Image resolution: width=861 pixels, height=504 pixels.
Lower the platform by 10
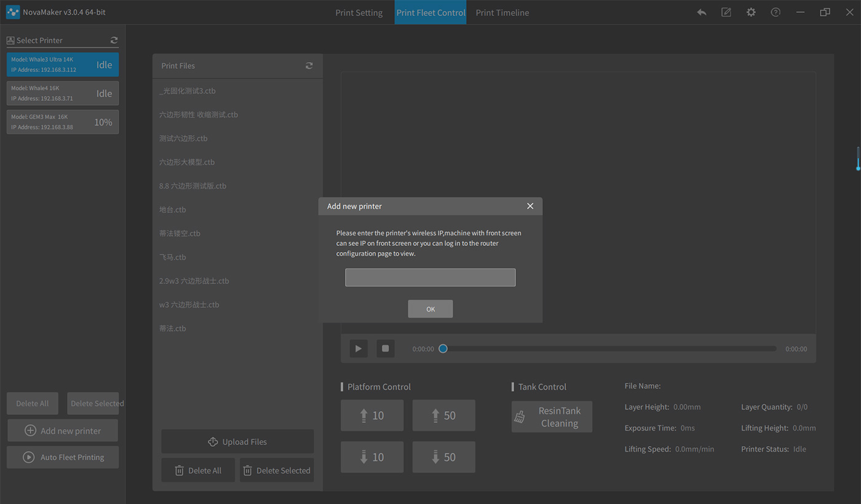372,457
